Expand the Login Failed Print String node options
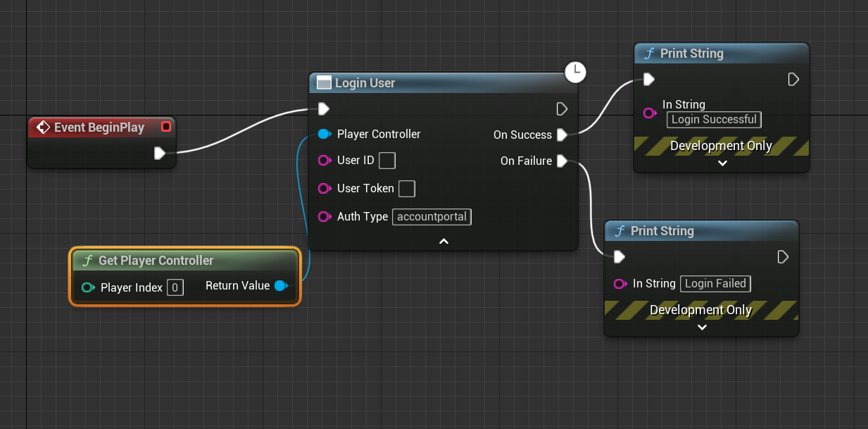 click(x=702, y=327)
